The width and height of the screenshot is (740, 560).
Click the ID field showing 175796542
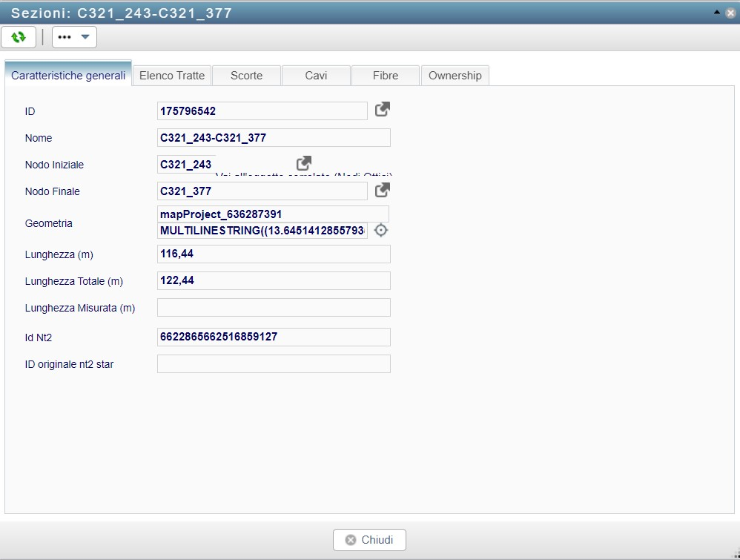(262, 111)
